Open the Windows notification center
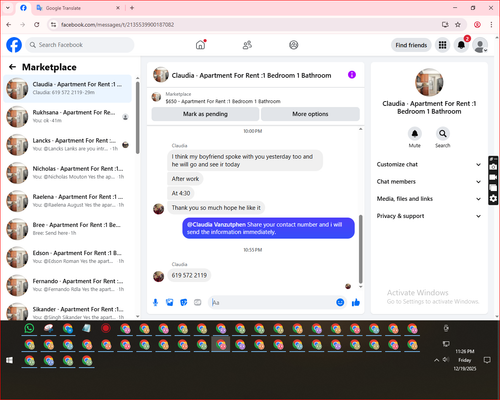 point(487,360)
